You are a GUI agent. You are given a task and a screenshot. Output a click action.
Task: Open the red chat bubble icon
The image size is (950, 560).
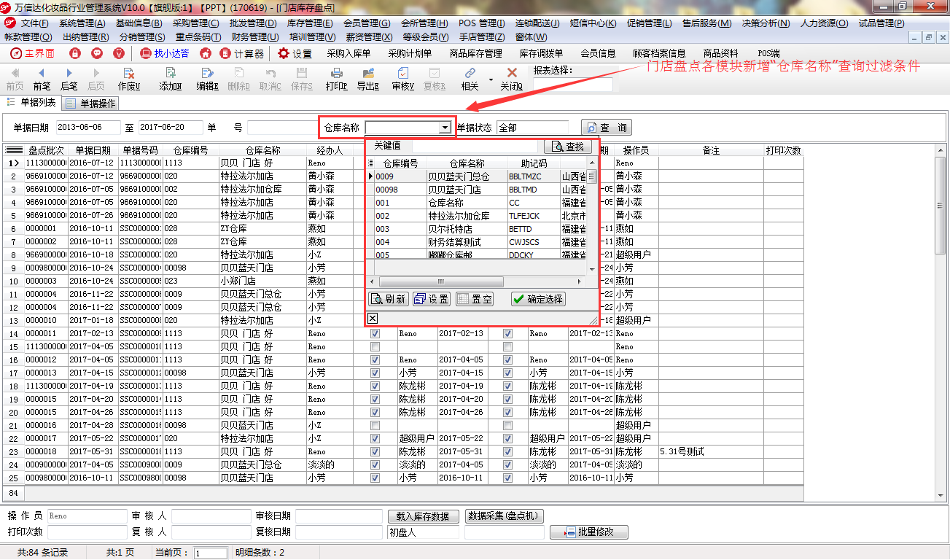coord(97,53)
